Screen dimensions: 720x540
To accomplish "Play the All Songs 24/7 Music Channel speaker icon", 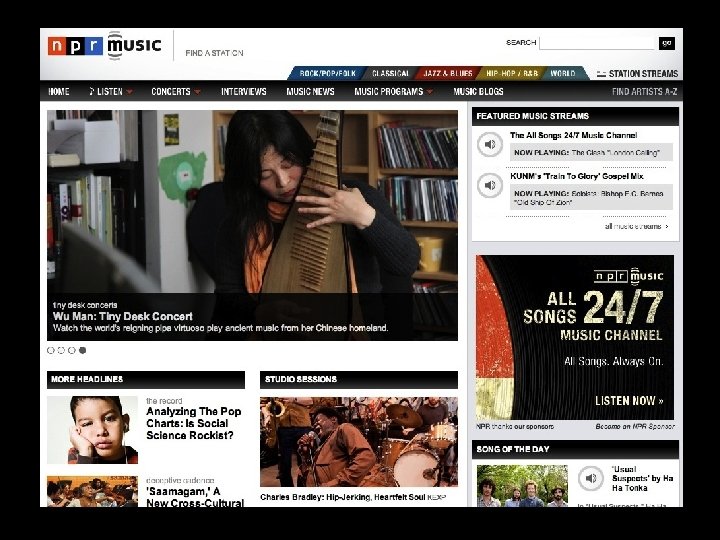I will tap(490, 144).
